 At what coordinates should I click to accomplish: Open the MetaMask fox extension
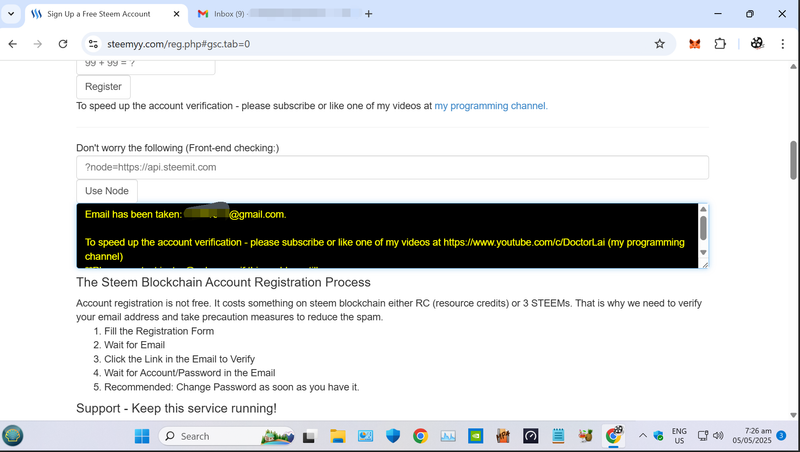tap(694, 44)
